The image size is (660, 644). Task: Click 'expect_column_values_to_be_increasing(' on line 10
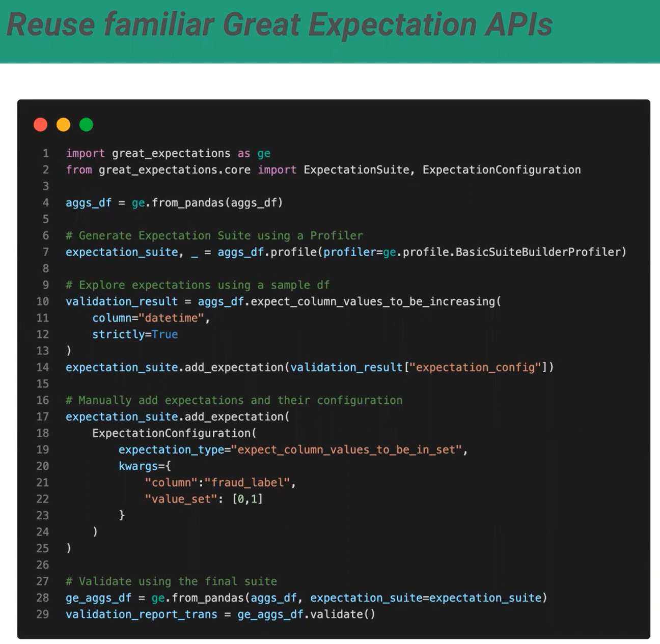(x=376, y=301)
